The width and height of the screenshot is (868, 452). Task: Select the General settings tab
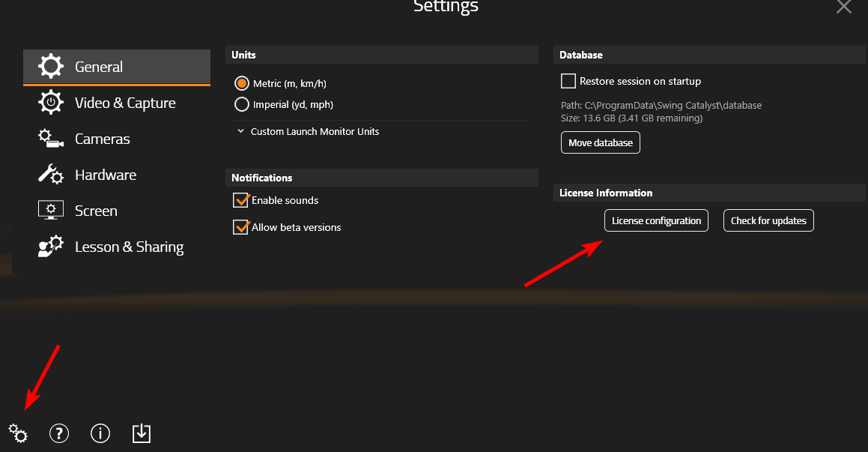[117, 67]
